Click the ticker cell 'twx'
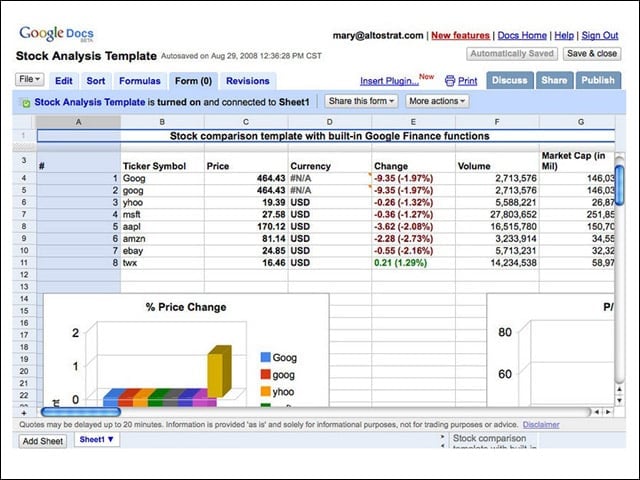This screenshot has width=640, height=480. [x=162, y=262]
